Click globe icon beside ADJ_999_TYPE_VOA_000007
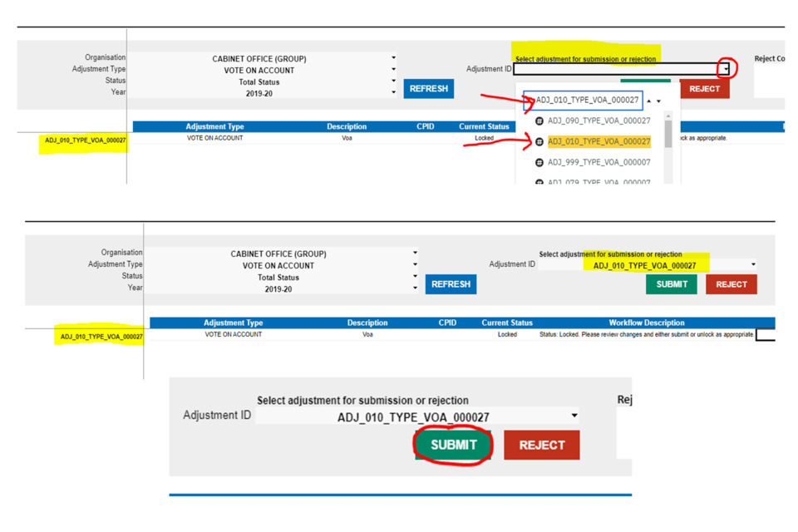The width and height of the screenshot is (798, 532). 539,163
